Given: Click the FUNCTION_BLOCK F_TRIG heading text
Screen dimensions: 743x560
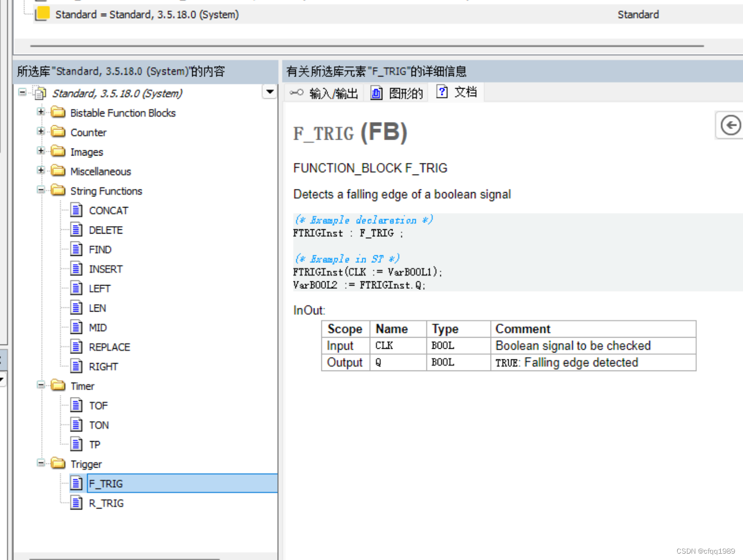Looking at the screenshot, I should click(x=370, y=168).
